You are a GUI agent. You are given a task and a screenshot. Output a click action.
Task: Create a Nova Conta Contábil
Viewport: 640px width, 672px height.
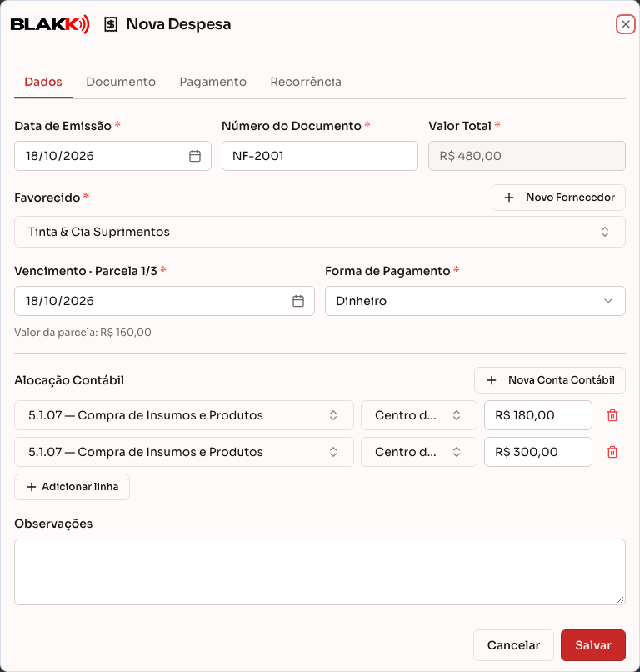coord(550,380)
